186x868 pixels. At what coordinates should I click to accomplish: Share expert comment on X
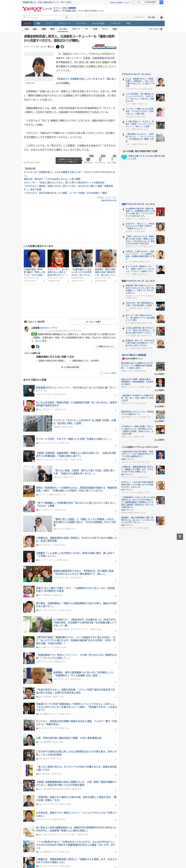coord(33,347)
